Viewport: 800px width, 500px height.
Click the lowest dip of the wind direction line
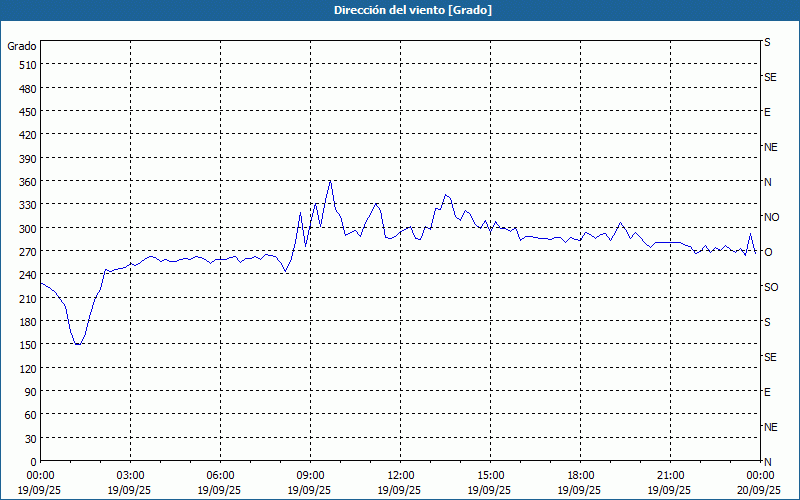click(78, 344)
